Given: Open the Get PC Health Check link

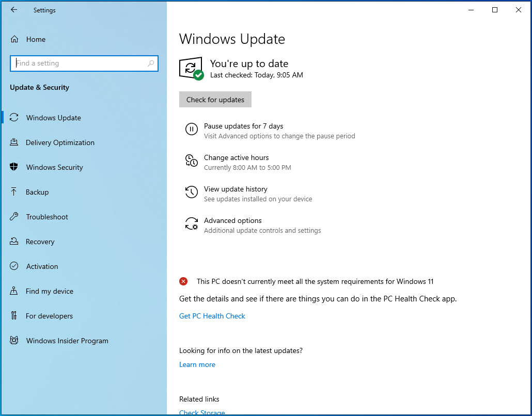Looking at the screenshot, I should click(x=212, y=316).
